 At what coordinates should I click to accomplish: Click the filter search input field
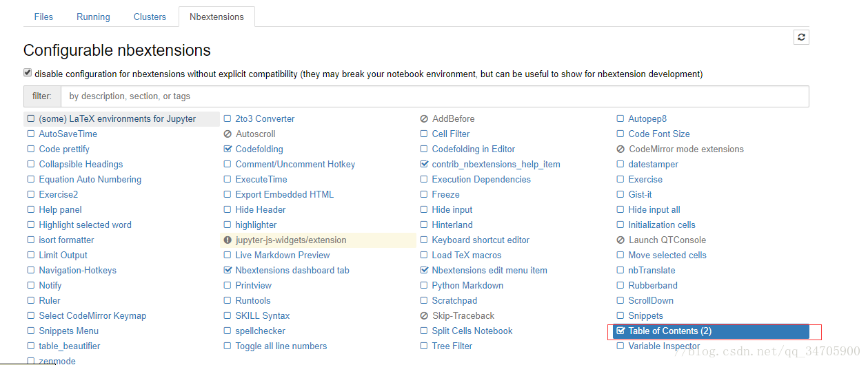434,96
